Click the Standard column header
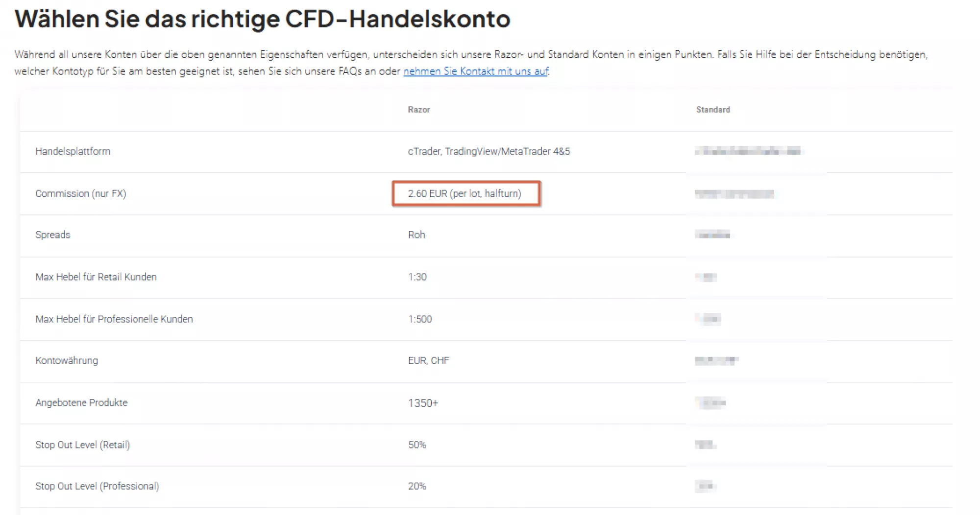This screenshot has height=515, width=980. (713, 110)
